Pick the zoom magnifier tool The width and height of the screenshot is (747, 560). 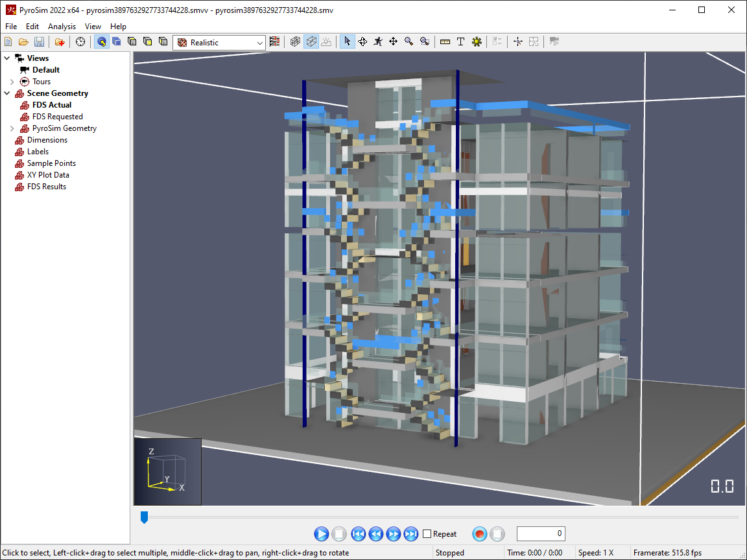(409, 42)
